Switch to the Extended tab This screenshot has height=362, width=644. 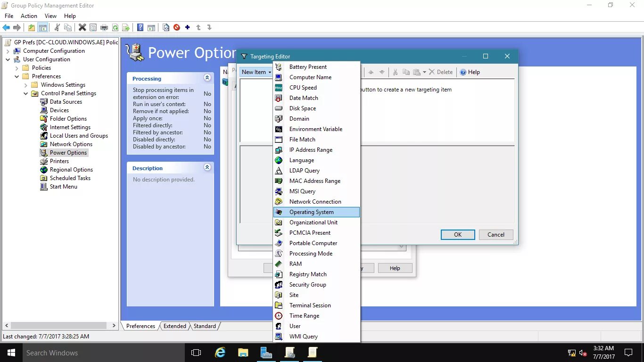click(175, 326)
